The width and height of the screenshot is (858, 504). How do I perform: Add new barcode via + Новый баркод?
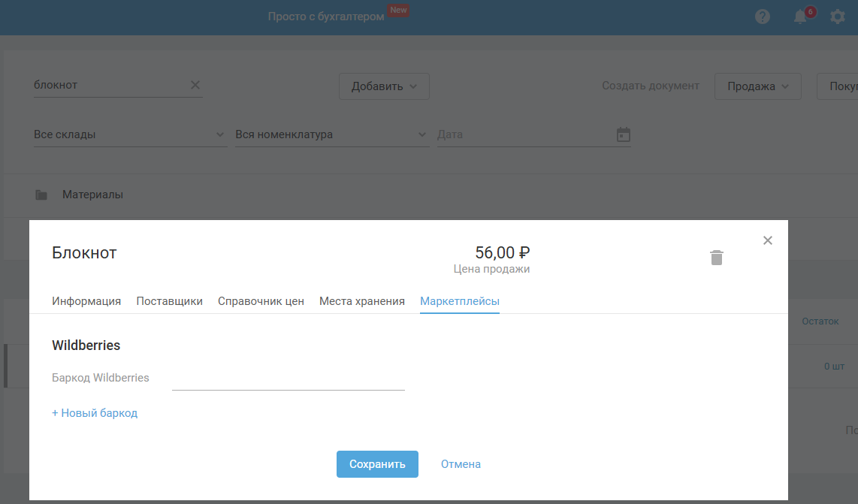click(95, 413)
